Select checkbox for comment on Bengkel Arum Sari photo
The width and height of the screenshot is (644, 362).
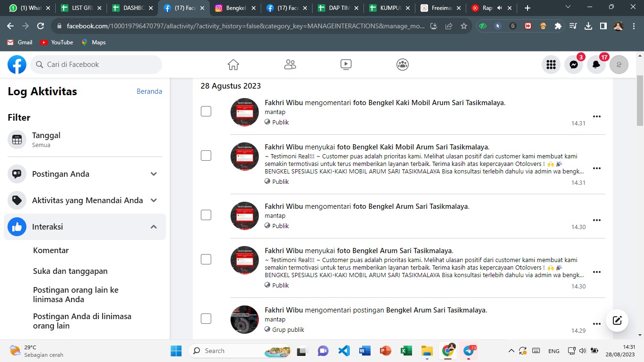click(206, 215)
